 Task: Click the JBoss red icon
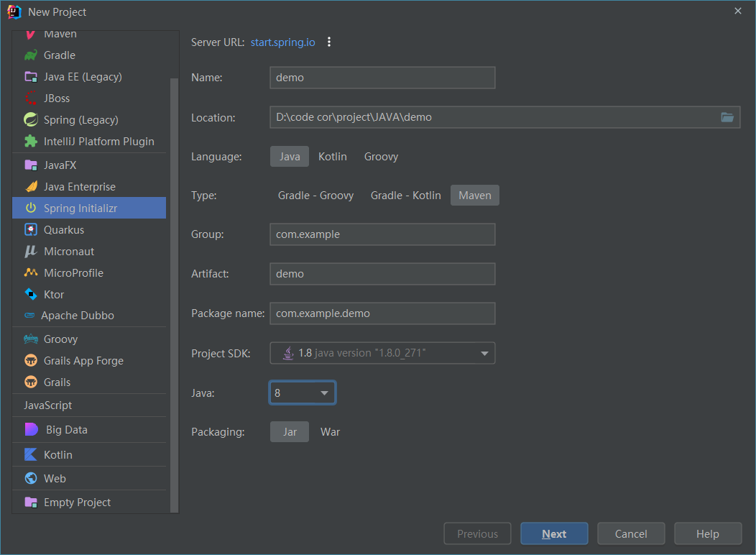(31, 98)
